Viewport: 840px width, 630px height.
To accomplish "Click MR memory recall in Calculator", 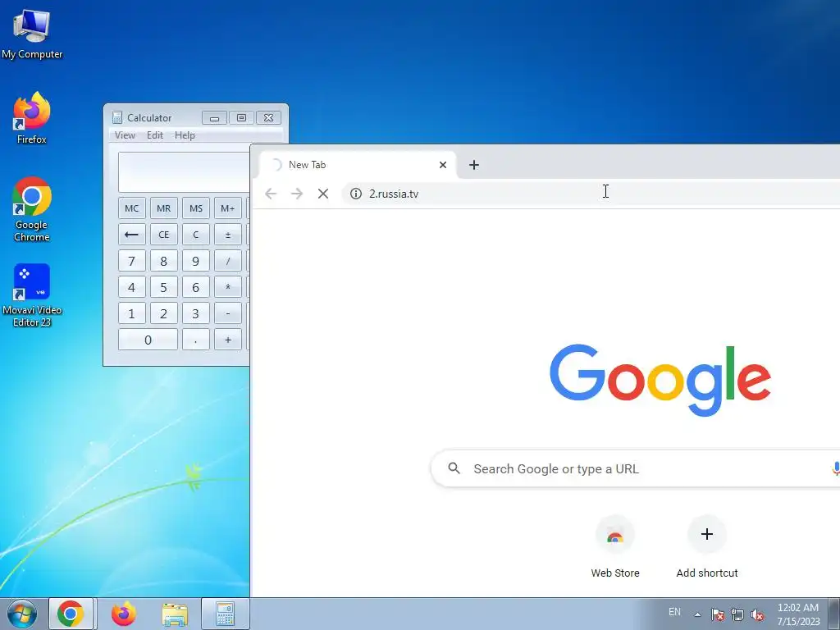I will point(164,208).
